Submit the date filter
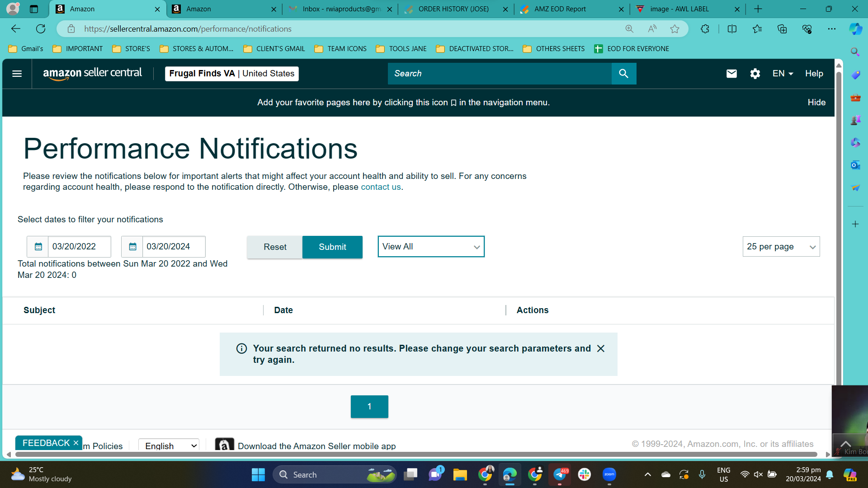This screenshot has width=868, height=488. pyautogui.click(x=332, y=247)
